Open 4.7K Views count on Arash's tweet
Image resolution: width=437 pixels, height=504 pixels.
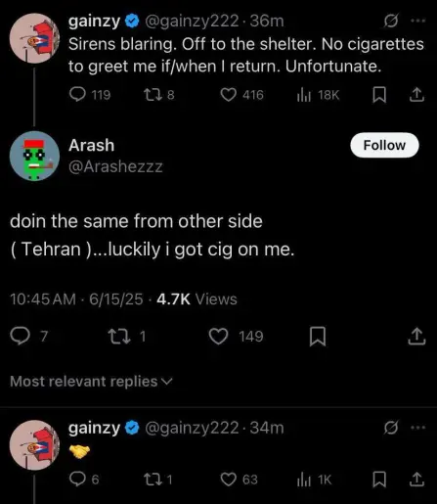[197, 299]
